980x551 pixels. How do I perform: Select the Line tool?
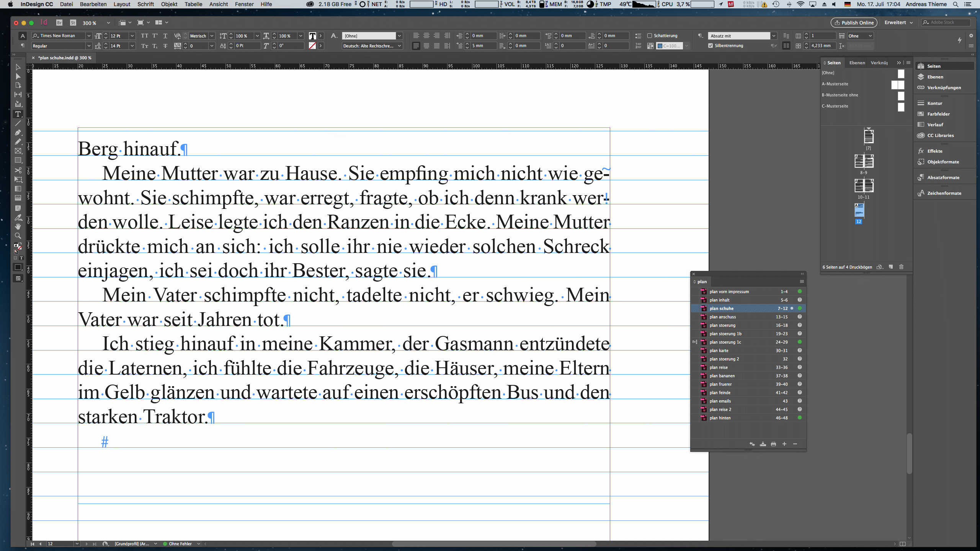coord(18,123)
